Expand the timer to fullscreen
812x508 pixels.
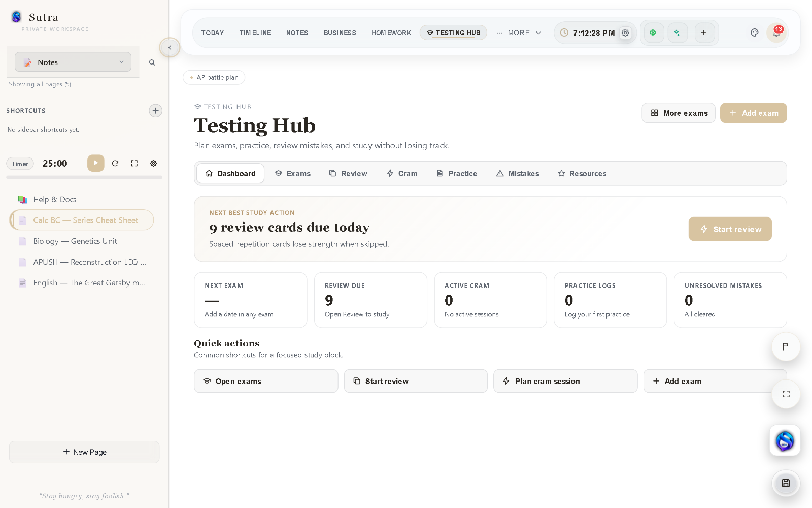pyautogui.click(x=134, y=163)
